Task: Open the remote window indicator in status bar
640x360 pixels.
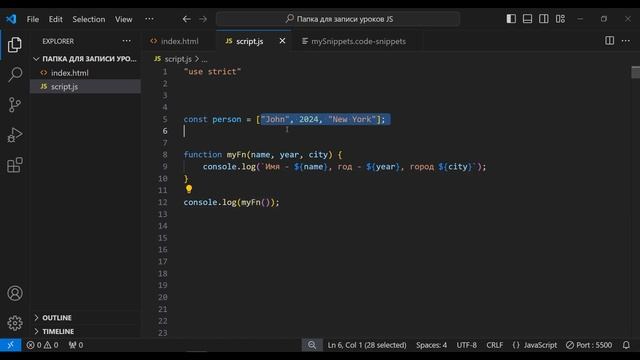Action: [x=11, y=345]
